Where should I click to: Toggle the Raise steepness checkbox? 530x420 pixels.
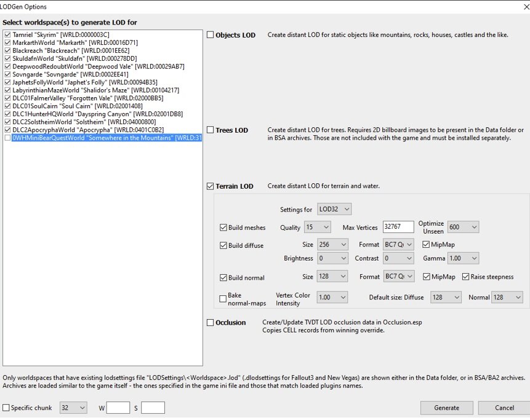[x=466, y=277]
